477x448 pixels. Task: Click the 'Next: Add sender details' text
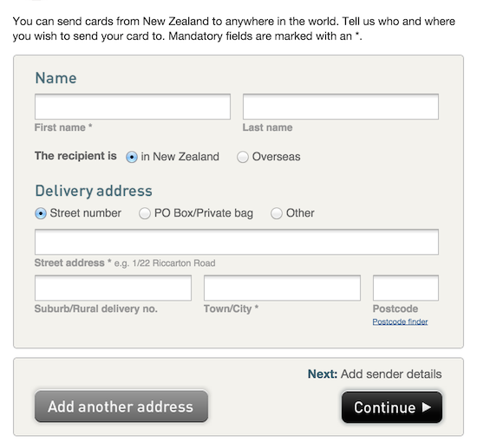pyautogui.click(x=375, y=373)
